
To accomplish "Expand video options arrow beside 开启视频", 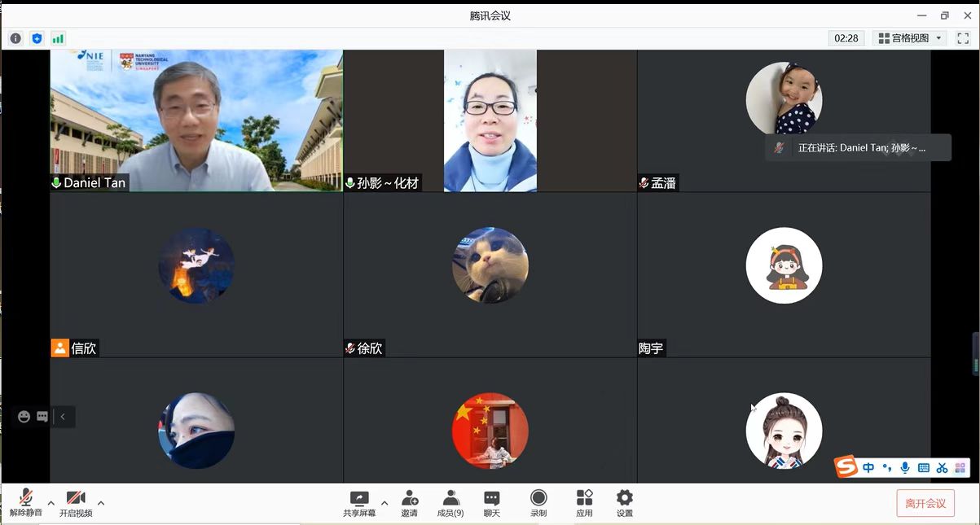I will click(101, 502).
